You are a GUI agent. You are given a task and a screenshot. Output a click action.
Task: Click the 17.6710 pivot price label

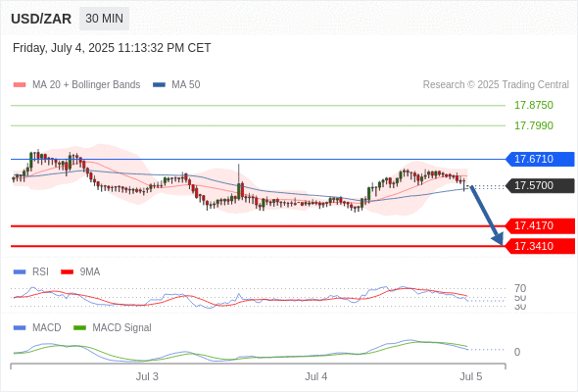coord(540,159)
